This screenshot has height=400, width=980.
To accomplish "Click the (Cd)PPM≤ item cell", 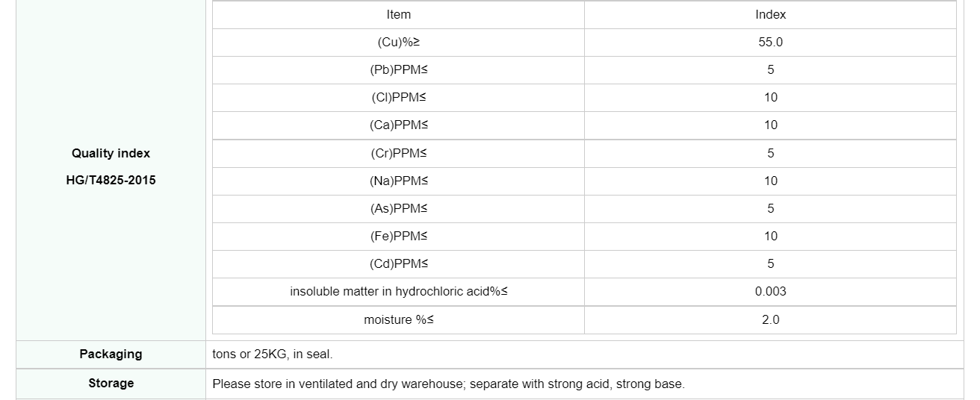I will pyautogui.click(x=398, y=264).
